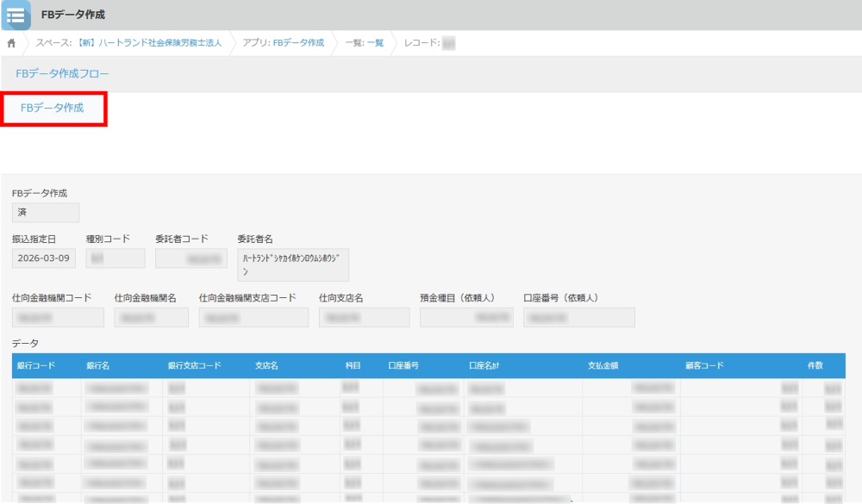Click the データ table label

pyautogui.click(x=25, y=344)
